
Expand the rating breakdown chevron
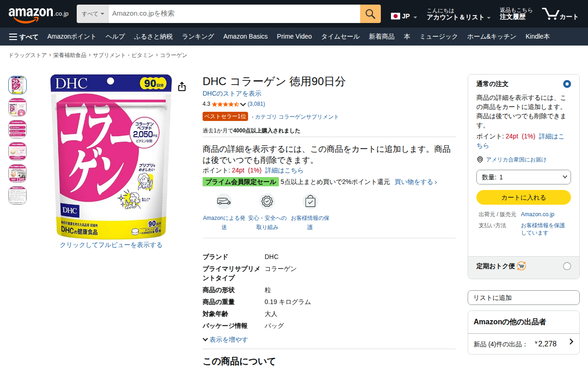tap(243, 104)
